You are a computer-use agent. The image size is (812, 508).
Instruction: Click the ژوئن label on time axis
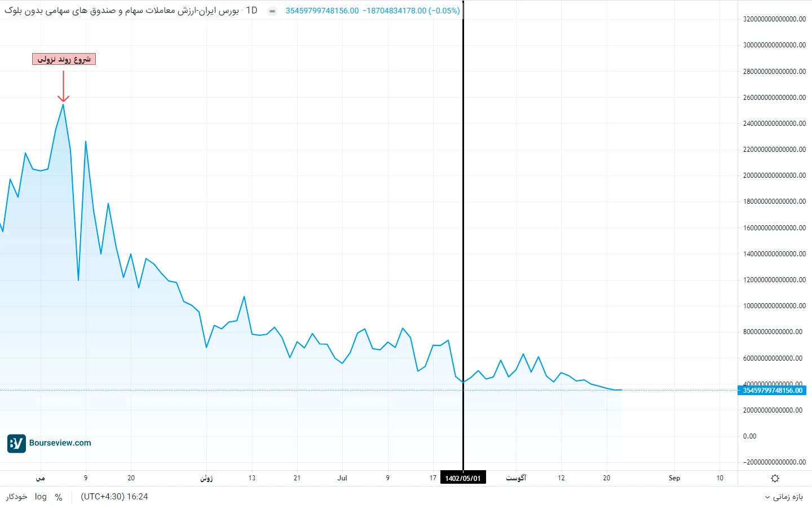coord(206,478)
